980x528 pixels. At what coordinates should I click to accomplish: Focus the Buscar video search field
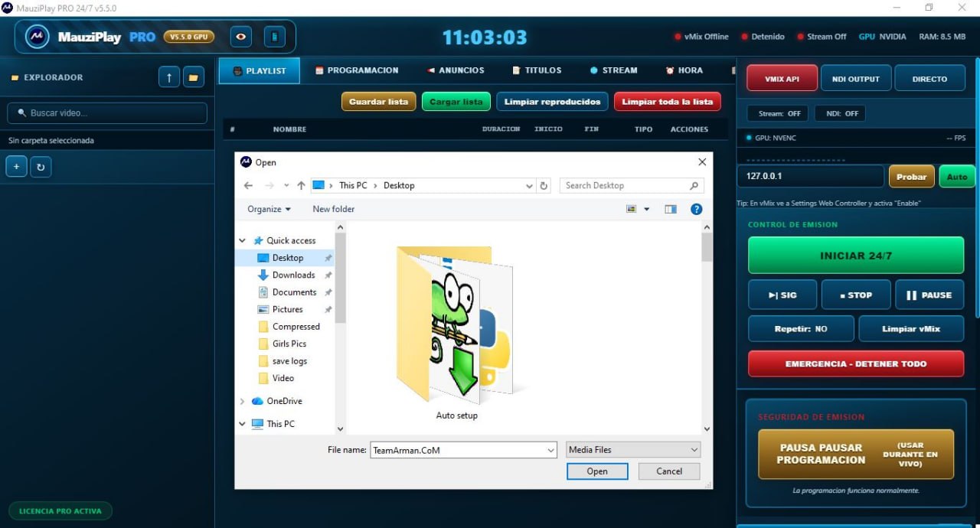point(107,113)
